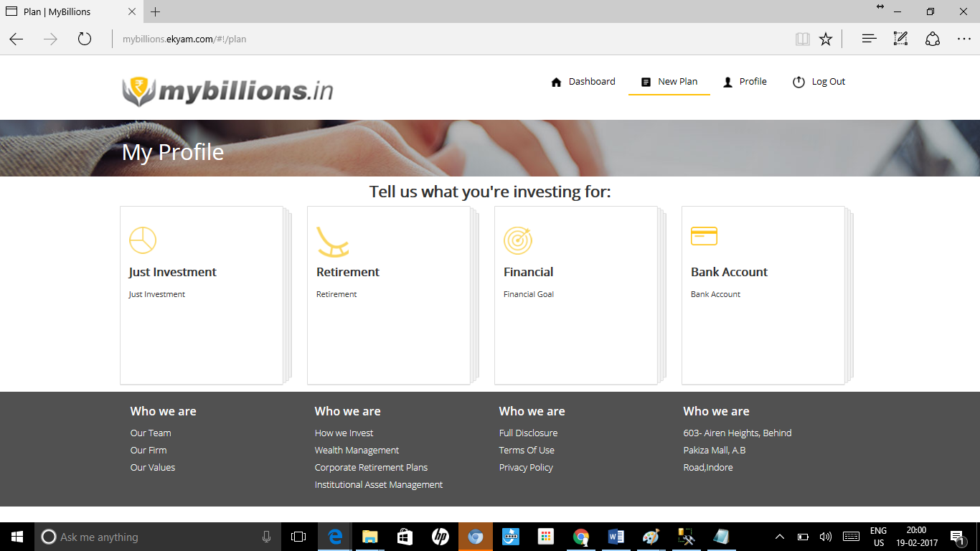Viewport: 980px width, 551px height.
Task: Select the New Plan menu item
Action: tap(669, 82)
